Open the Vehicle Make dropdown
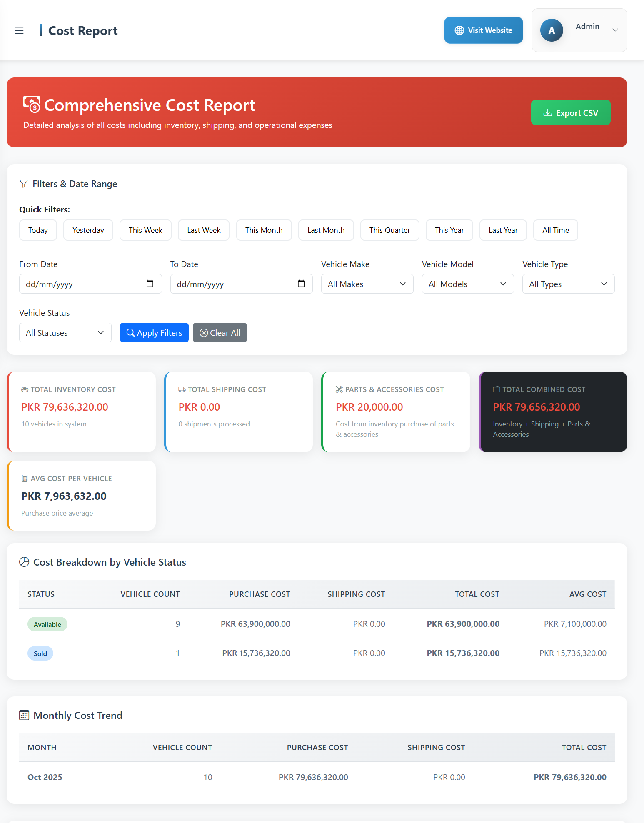 [x=367, y=284]
